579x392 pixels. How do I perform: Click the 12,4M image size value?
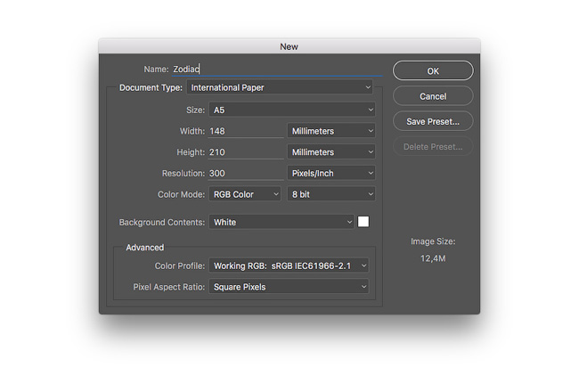pos(433,258)
